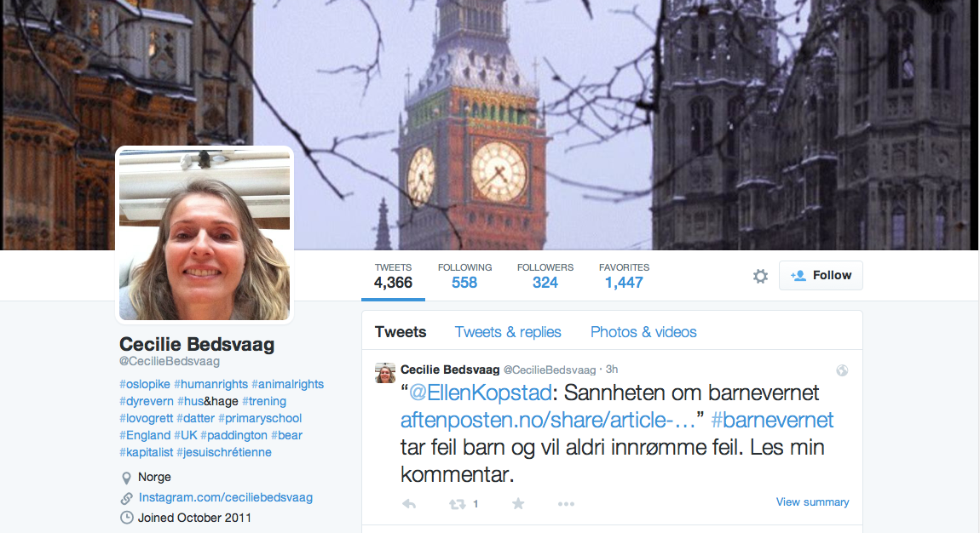This screenshot has height=533, width=980.
Task: Open the @EllenKopstad mention
Action: tap(480, 393)
